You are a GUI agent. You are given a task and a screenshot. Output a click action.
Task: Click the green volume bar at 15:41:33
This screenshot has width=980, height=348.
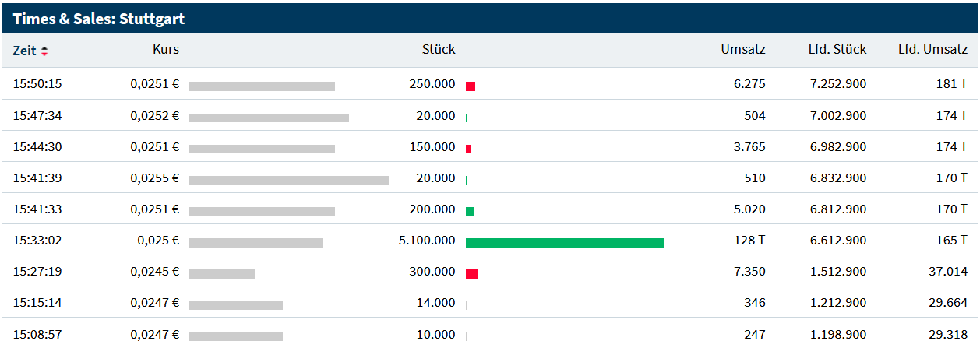click(x=470, y=211)
